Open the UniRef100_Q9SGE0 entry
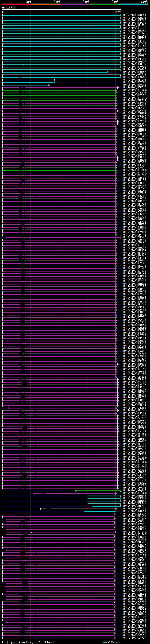This screenshot has height=644, width=150. click(135, 26)
